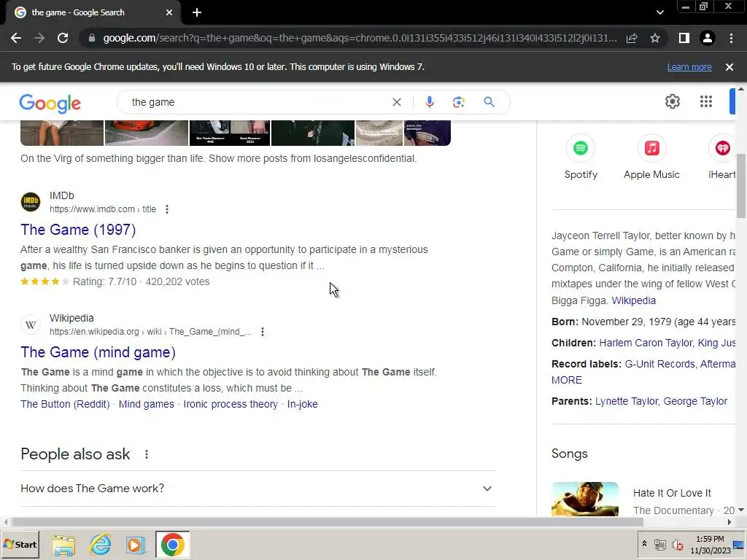Open 'G-Unit Records' label link
Viewport: 747px width, 560px height.
tap(659, 364)
